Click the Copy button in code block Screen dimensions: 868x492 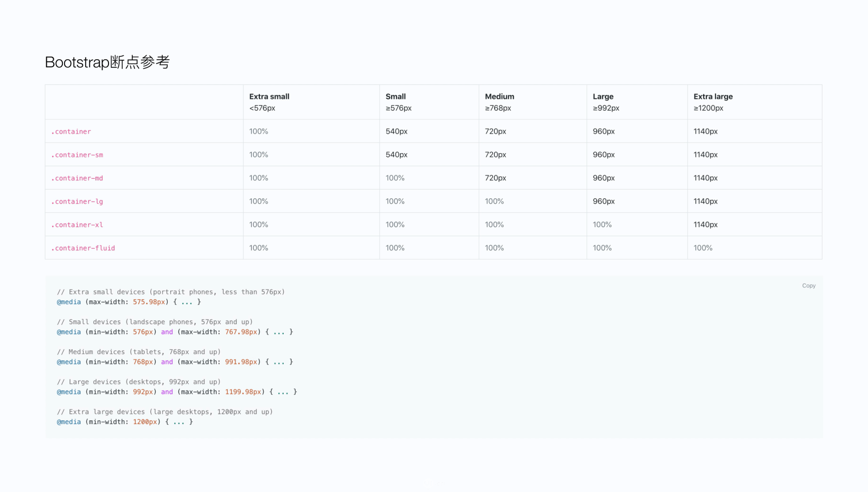pyautogui.click(x=808, y=286)
